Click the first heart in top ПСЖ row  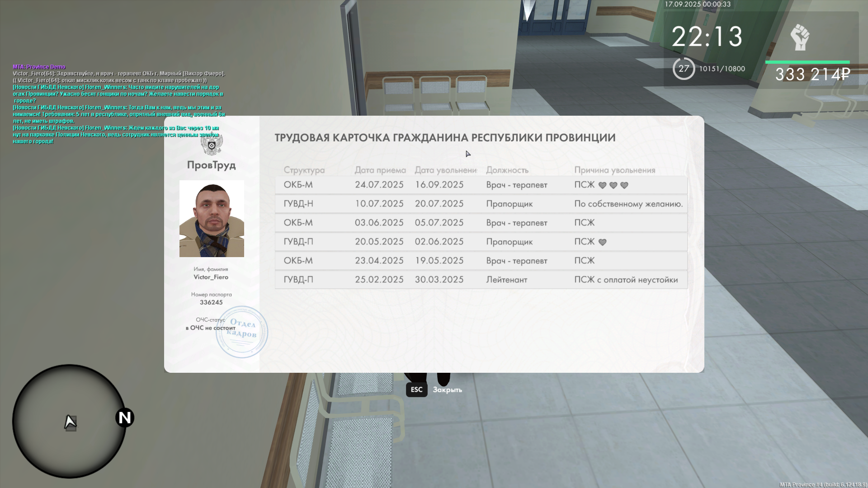click(x=602, y=185)
